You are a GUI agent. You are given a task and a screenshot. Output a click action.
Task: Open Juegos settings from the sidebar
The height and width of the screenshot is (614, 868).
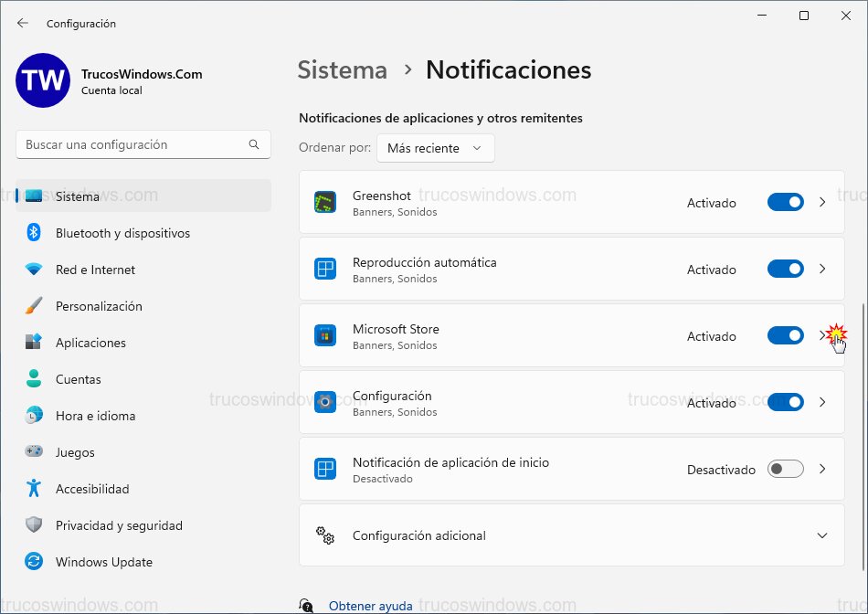73,452
